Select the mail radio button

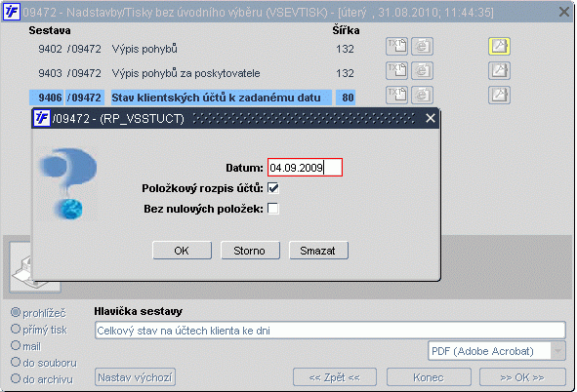pyautogui.click(x=16, y=345)
